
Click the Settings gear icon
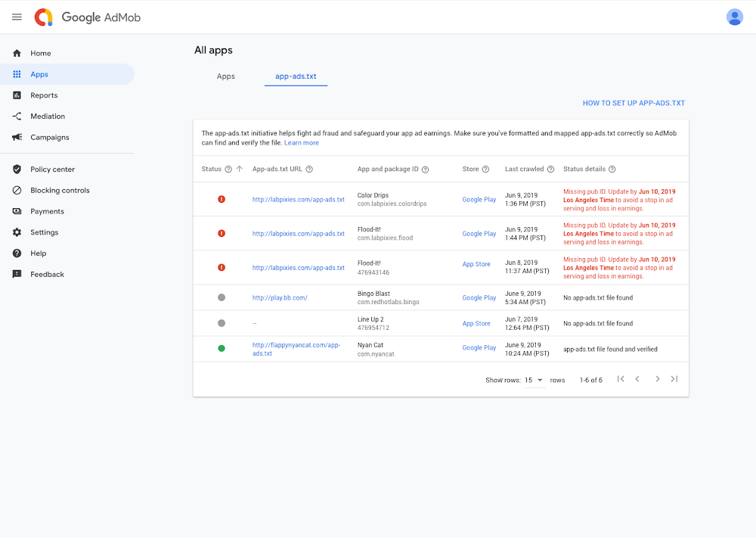point(17,232)
